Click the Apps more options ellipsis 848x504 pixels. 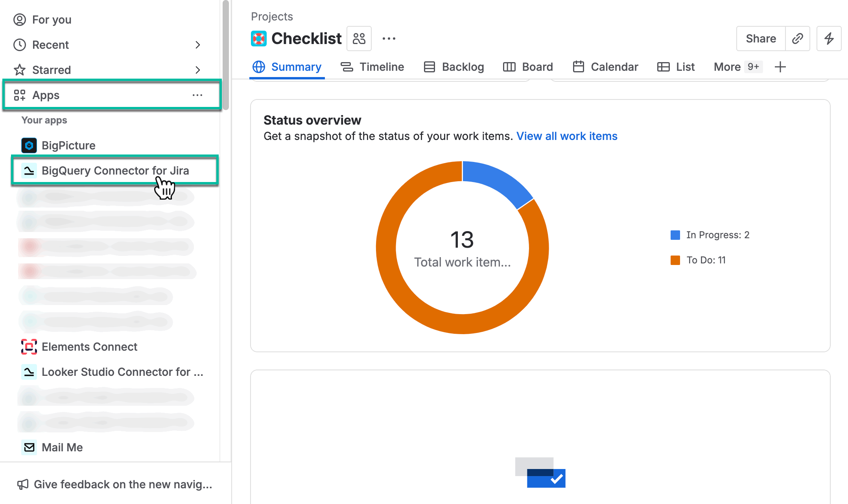click(197, 95)
